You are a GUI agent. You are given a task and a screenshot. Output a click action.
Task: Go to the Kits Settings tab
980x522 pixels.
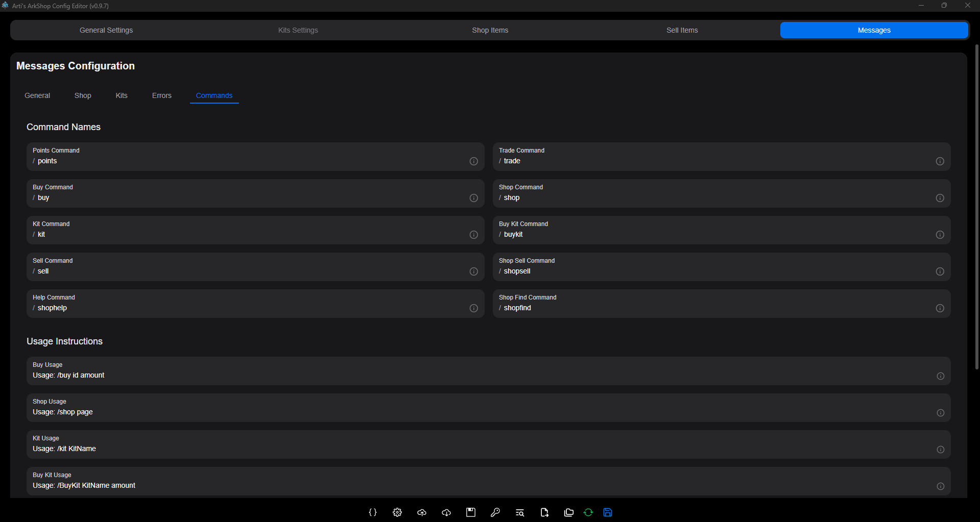[x=298, y=30]
